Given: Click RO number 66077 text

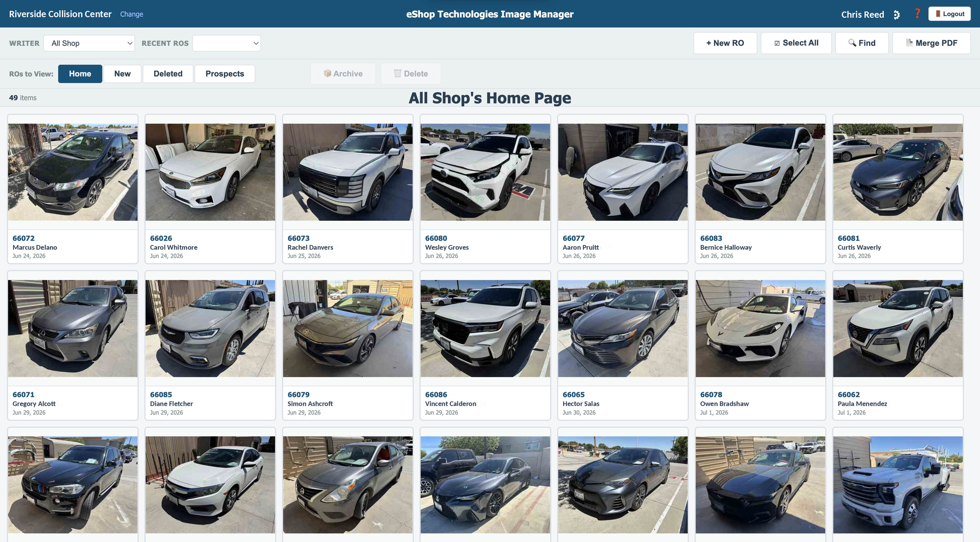Looking at the screenshot, I should (574, 238).
